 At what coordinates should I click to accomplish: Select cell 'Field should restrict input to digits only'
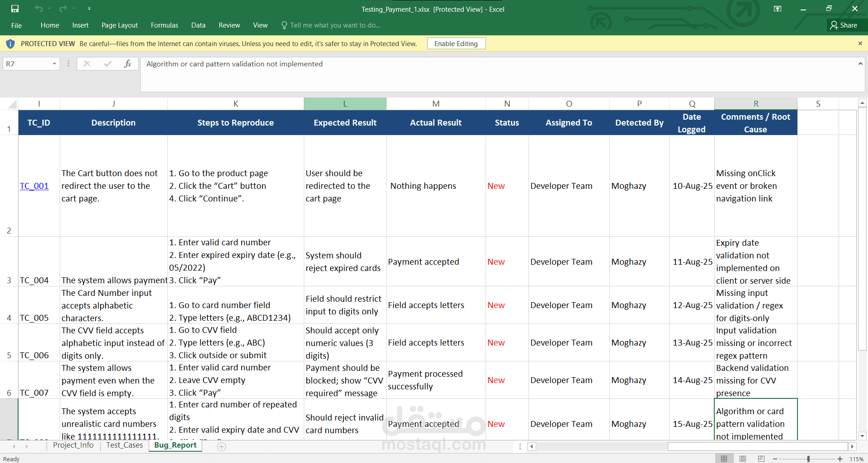coord(345,305)
